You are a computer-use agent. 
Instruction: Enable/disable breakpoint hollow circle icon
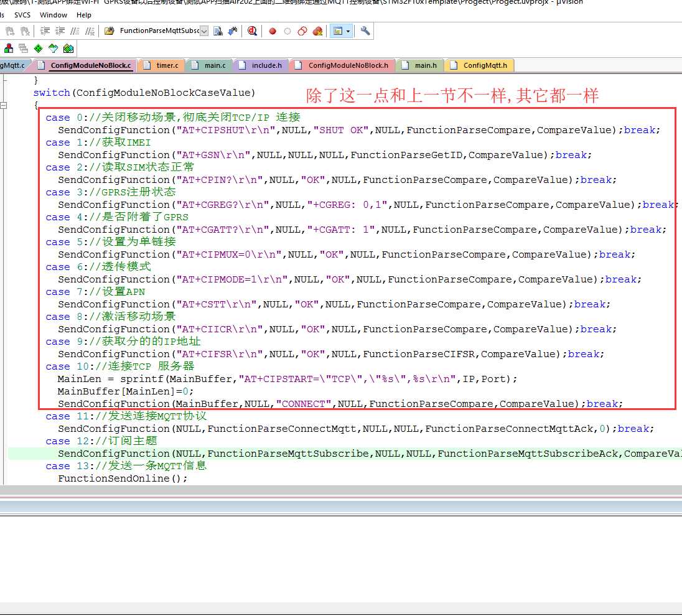(x=287, y=31)
